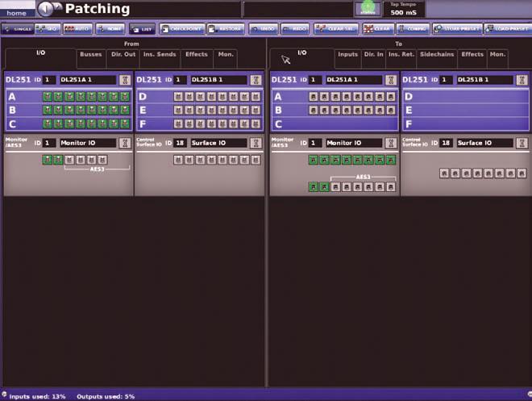This screenshot has height=401, width=532.
Task: Click the STORE PRESET button
Action: click(457, 29)
